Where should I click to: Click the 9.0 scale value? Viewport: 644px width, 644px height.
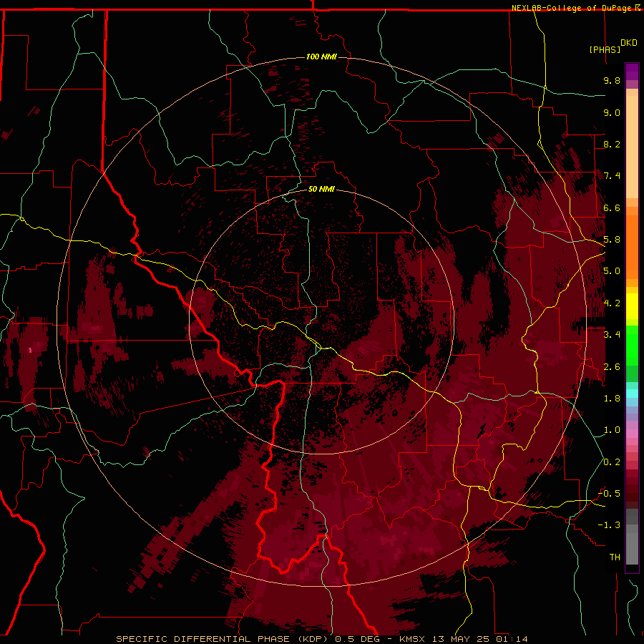point(612,112)
